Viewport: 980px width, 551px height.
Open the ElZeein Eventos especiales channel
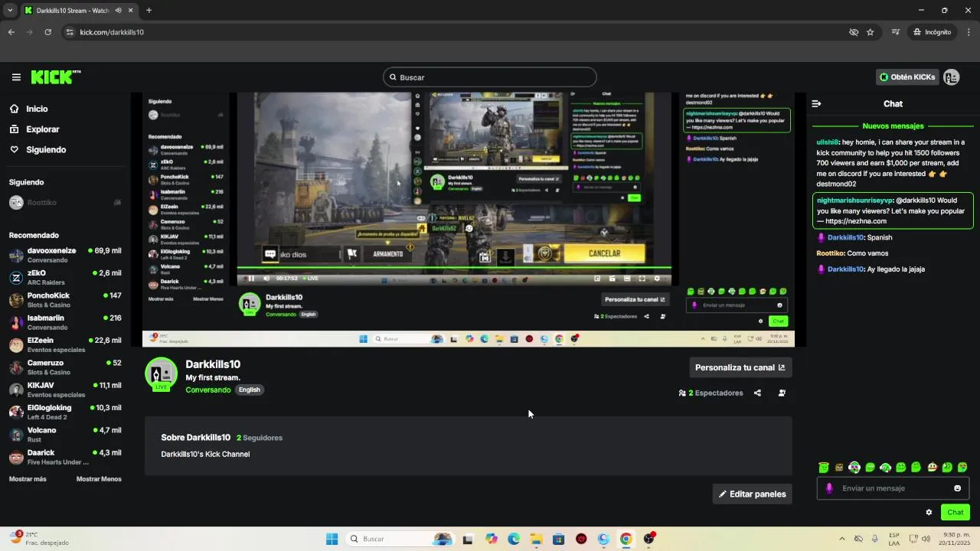[x=65, y=345]
